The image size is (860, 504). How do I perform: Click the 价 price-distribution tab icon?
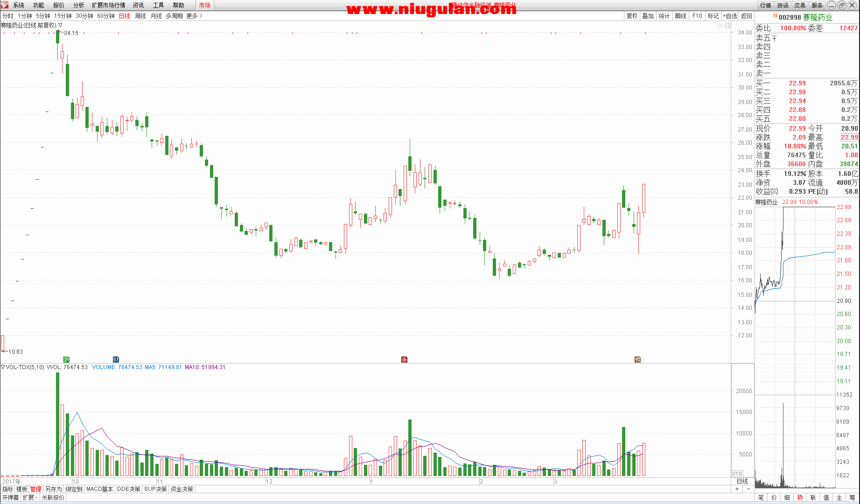coord(774,498)
